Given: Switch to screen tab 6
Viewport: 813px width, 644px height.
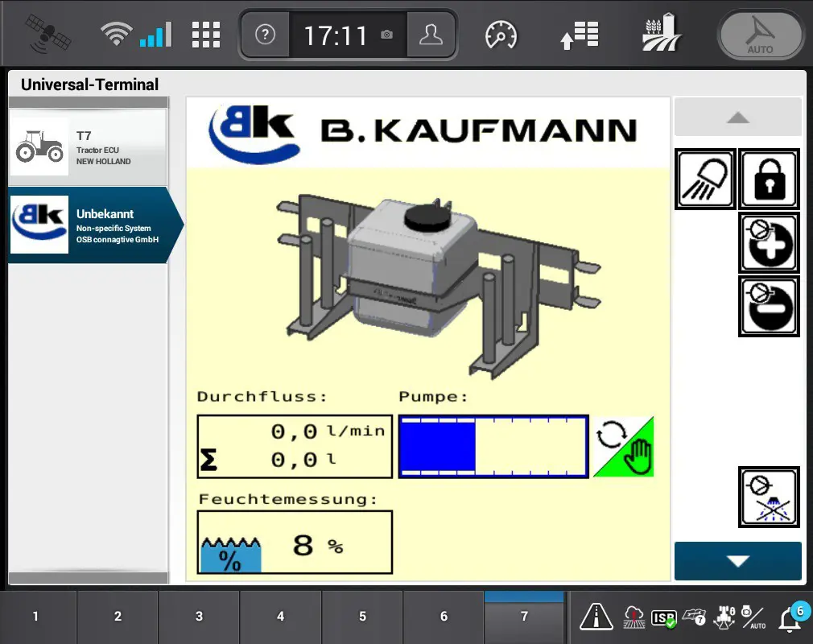Looking at the screenshot, I should click(444, 617).
